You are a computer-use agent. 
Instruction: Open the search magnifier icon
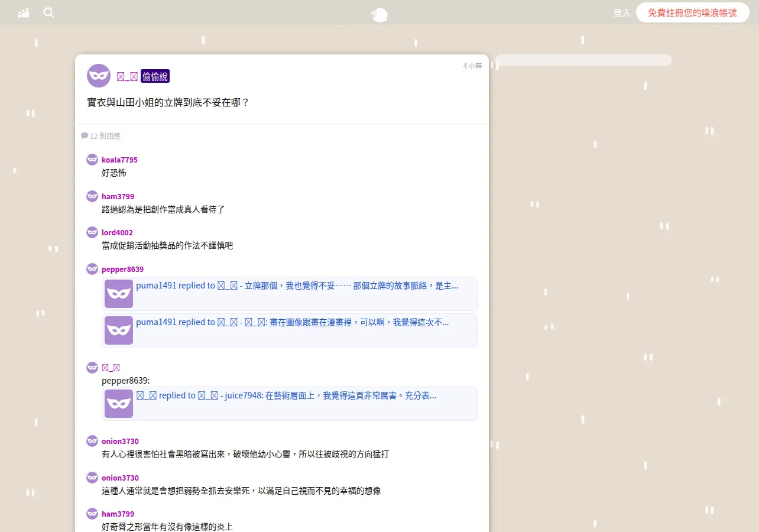(48, 12)
